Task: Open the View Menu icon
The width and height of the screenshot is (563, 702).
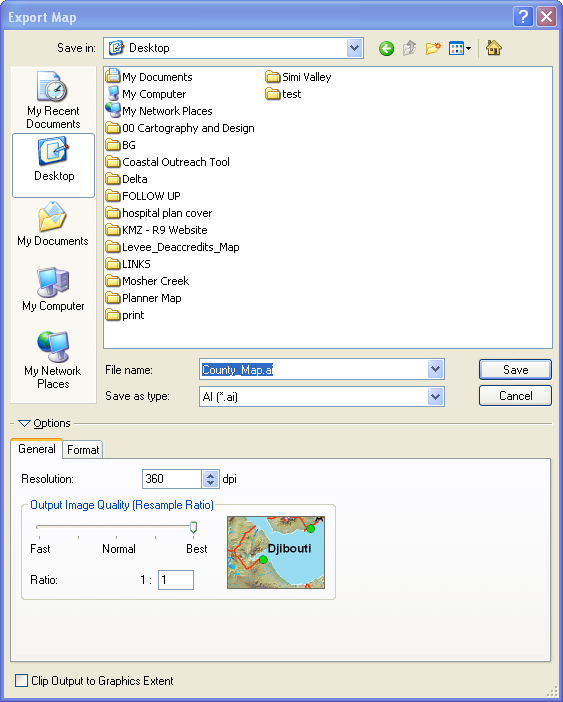Action: coord(460,48)
